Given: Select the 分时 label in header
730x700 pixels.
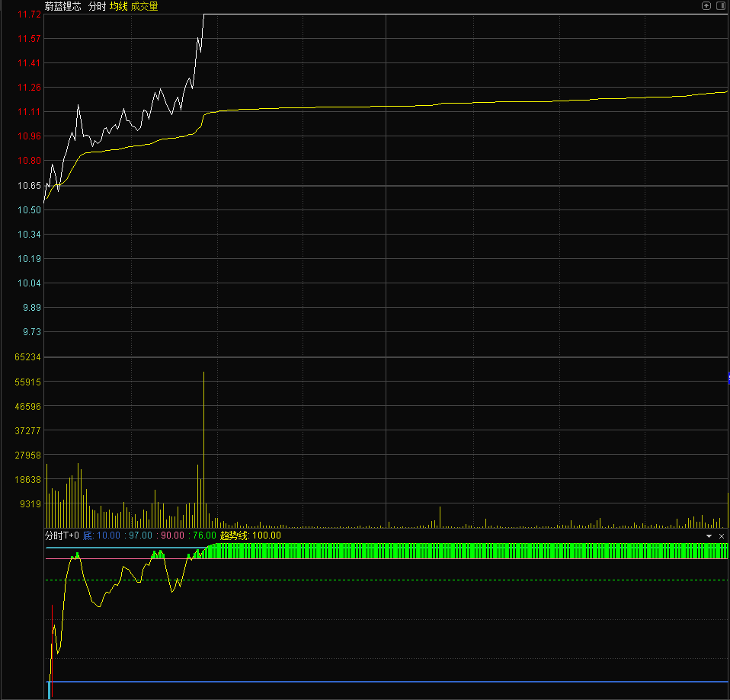Looking at the screenshot, I should click(x=98, y=7).
